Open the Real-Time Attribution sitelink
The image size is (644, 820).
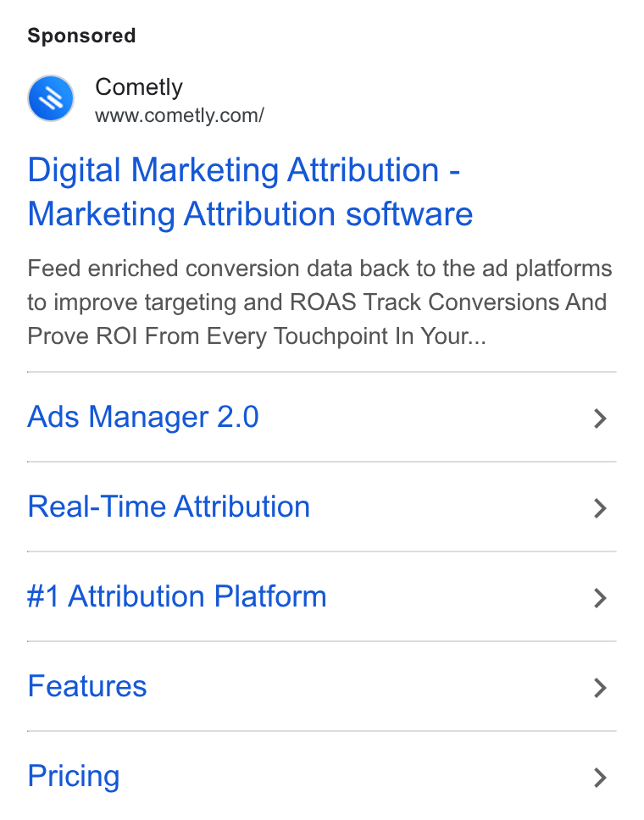point(169,507)
